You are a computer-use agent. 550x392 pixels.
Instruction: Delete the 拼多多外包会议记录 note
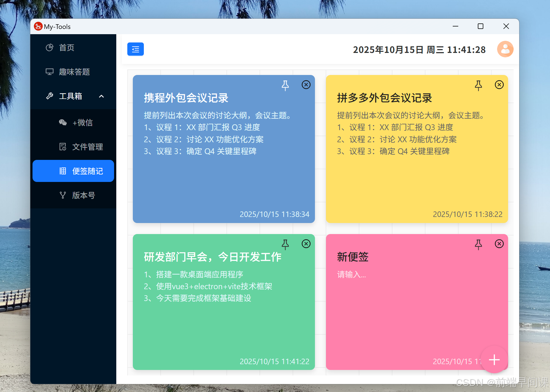pos(499,85)
